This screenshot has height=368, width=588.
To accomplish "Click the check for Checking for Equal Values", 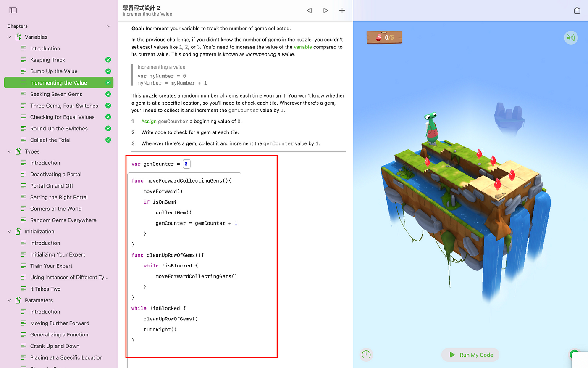I will tap(108, 117).
